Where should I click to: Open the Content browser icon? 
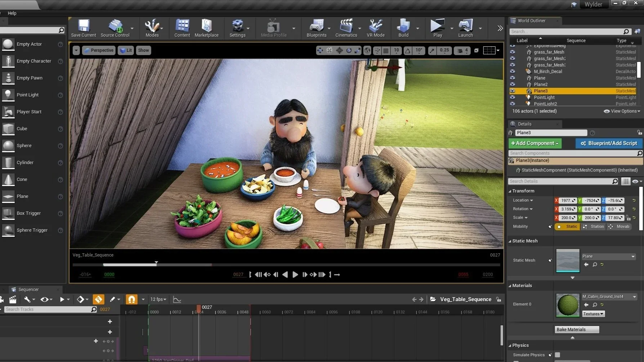click(182, 28)
